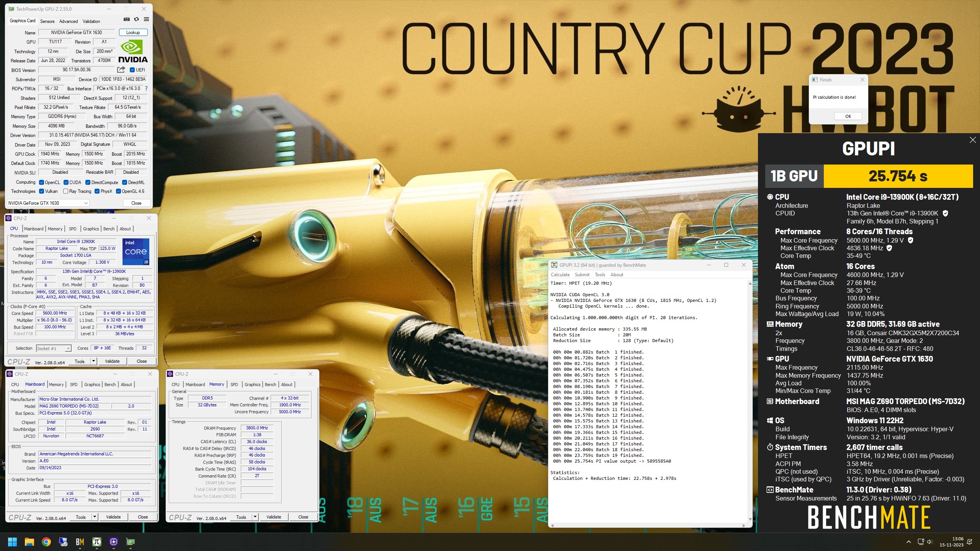
Task: Close the BenchMate GPUPI result panel
Action: pyautogui.click(x=973, y=140)
